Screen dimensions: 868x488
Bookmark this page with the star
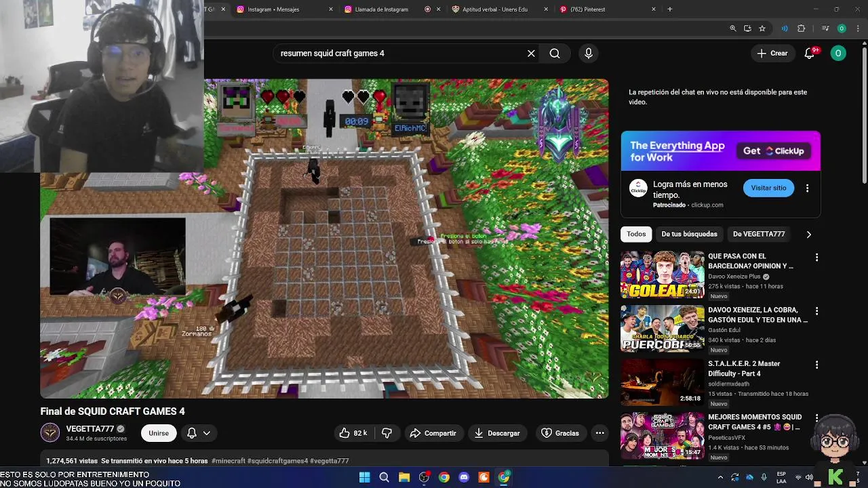(x=762, y=28)
